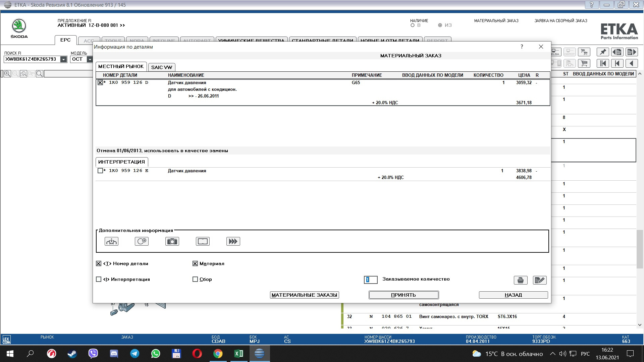The height and width of the screenshot is (362, 644).
Task: Enable the Интерпретация checkbox
Action: pos(99,279)
